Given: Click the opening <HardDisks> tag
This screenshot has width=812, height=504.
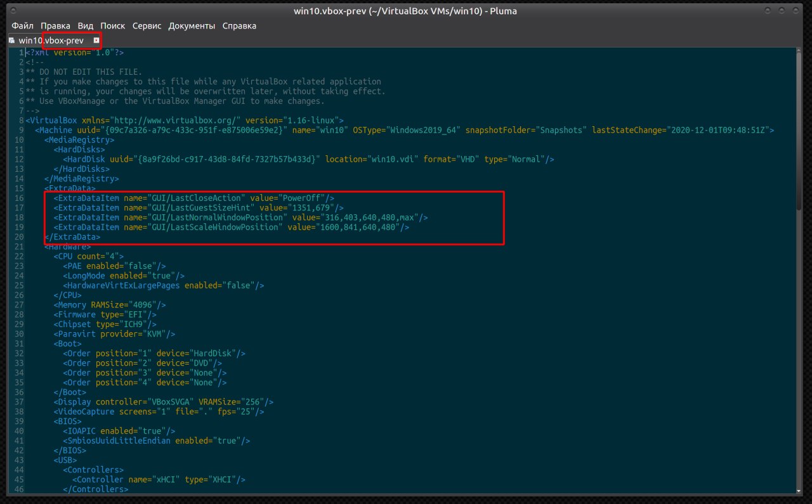Looking at the screenshot, I should [79, 150].
